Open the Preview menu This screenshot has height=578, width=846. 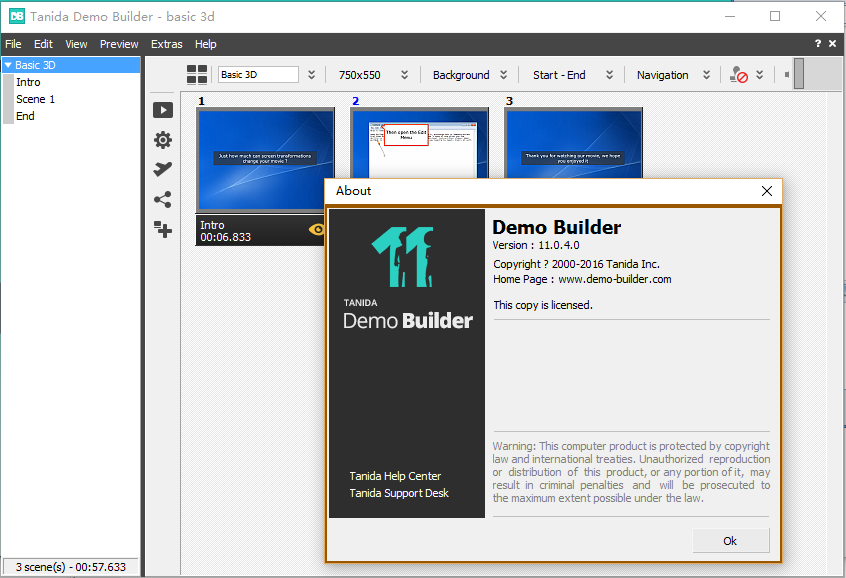coord(119,44)
